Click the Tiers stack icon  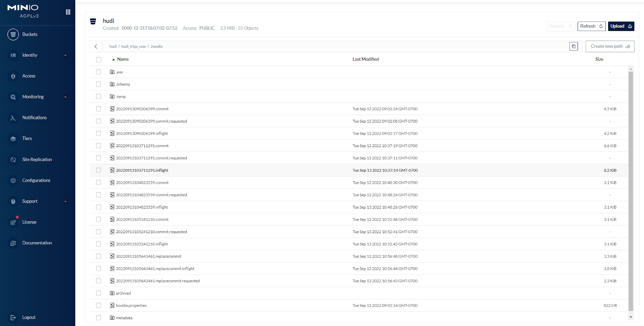pyautogui.click(x=13, y=139)
